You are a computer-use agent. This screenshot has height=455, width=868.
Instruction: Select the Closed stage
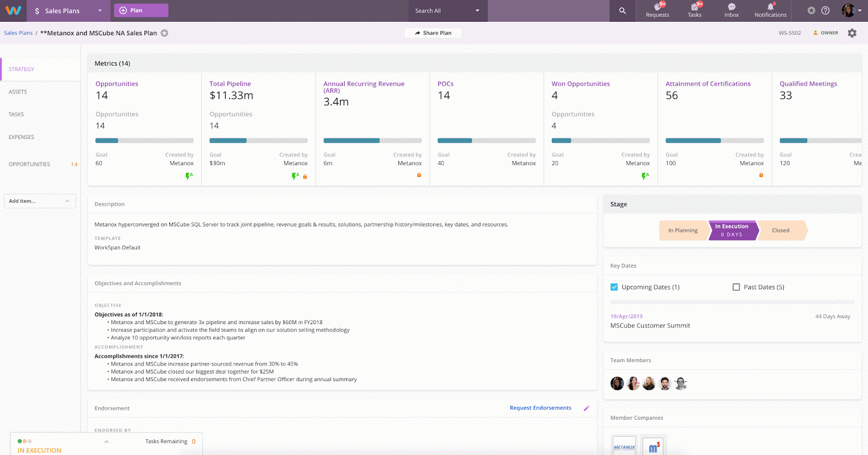click(x=781, y=230)
